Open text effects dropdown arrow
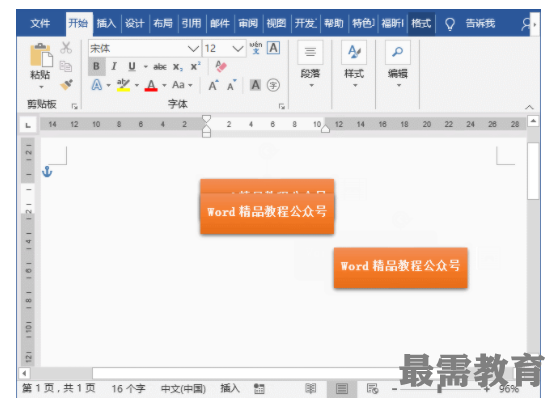The height and width of the screenshot is (410, 551). [108, 85]
